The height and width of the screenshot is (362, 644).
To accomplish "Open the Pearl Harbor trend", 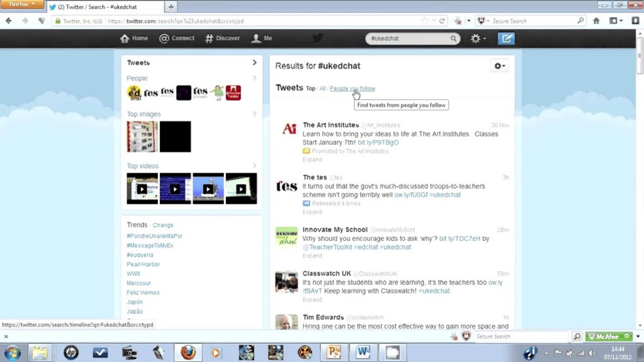I will [x=143, y=264].
